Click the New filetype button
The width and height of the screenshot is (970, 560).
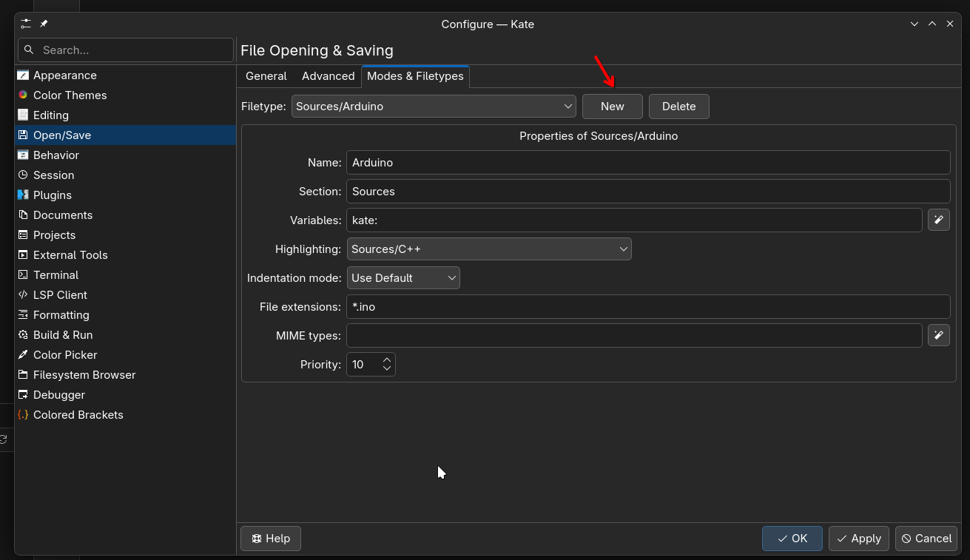tap(612, 107)
